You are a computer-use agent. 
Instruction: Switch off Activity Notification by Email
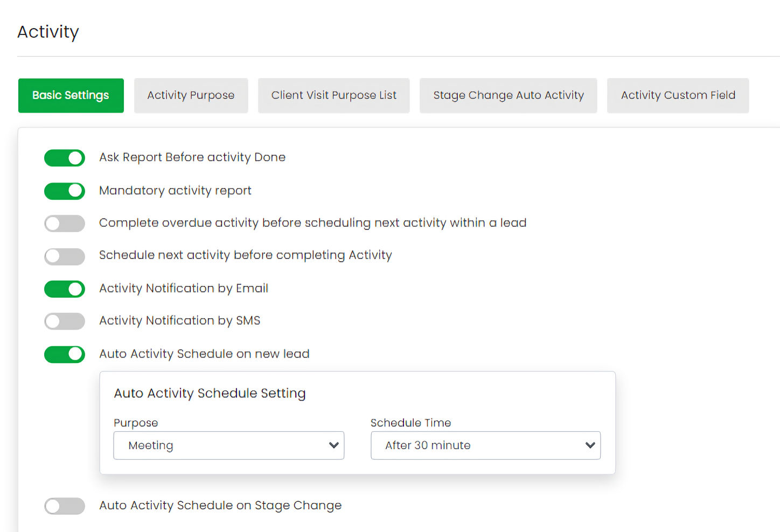(65, 289)
